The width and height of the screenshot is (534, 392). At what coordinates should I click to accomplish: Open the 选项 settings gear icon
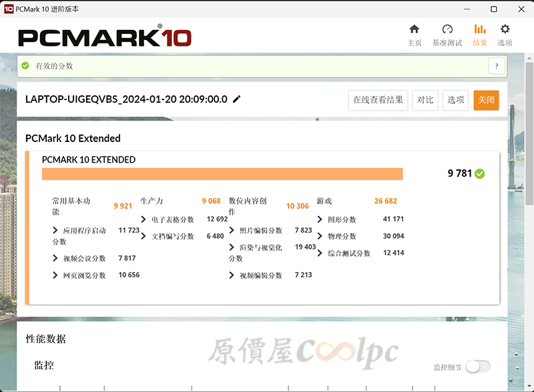point(505,29)
